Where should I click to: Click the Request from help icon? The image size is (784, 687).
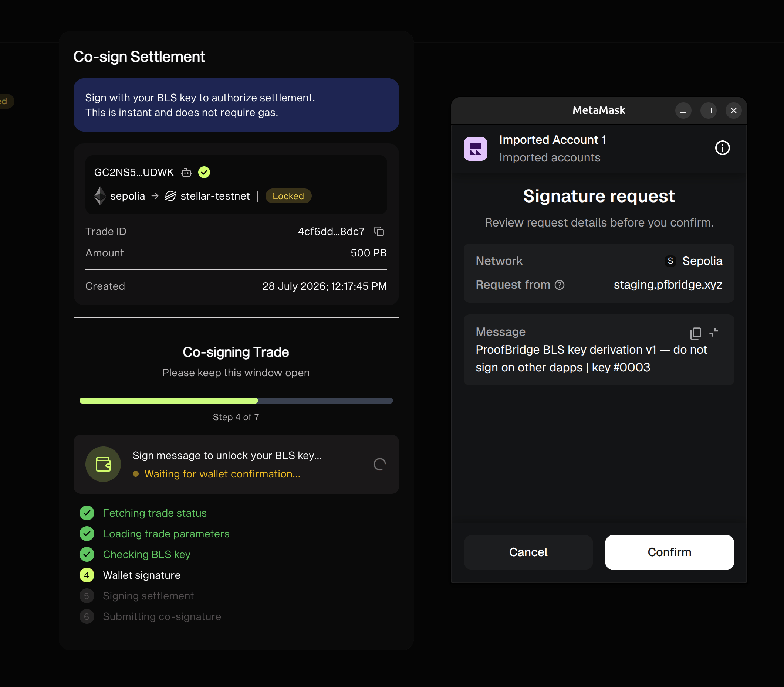(560, 285)
